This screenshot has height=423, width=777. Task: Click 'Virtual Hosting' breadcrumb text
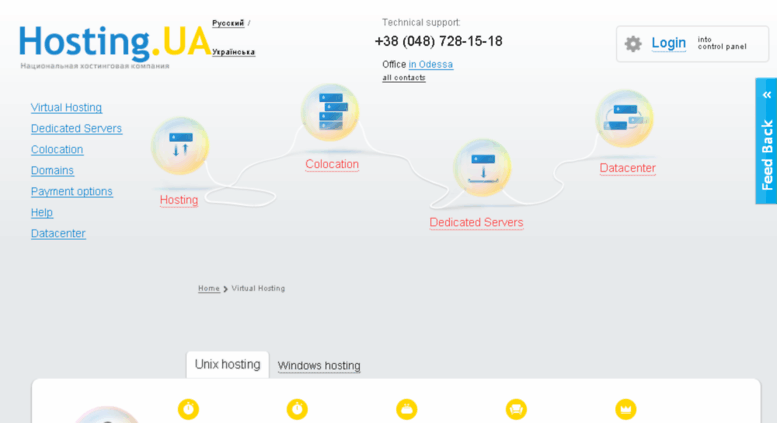(258, 288)
